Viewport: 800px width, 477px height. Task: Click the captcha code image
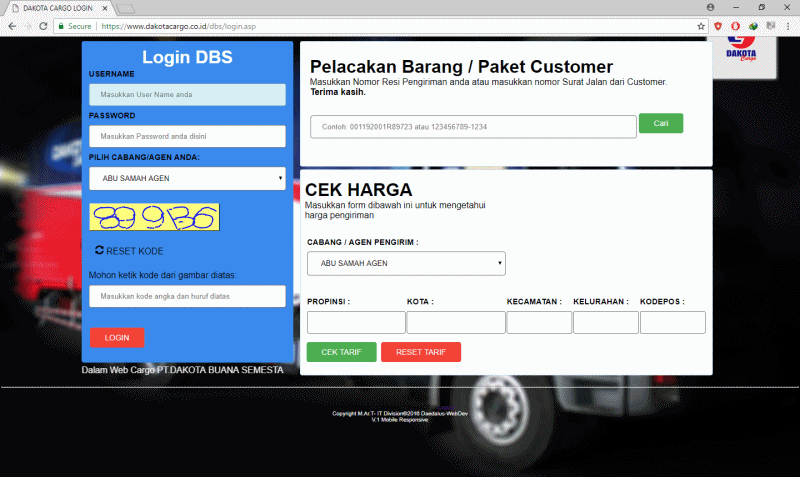pos(154,217)
